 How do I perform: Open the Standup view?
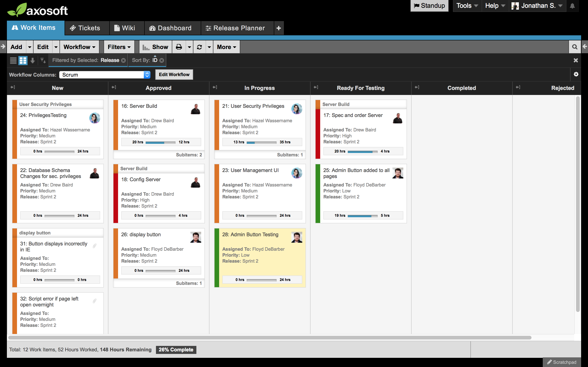pyautogui.click(x=429, y=6)
